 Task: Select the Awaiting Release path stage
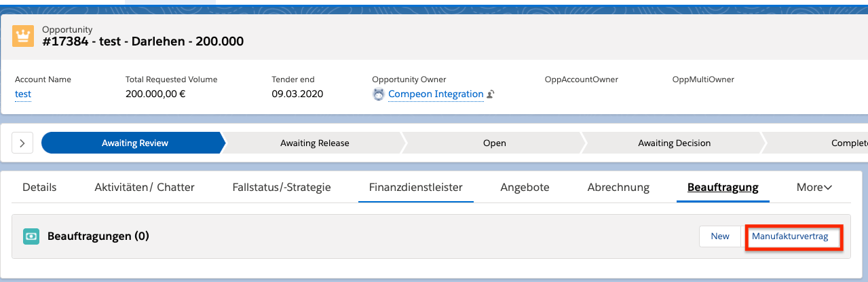point(314,143)
